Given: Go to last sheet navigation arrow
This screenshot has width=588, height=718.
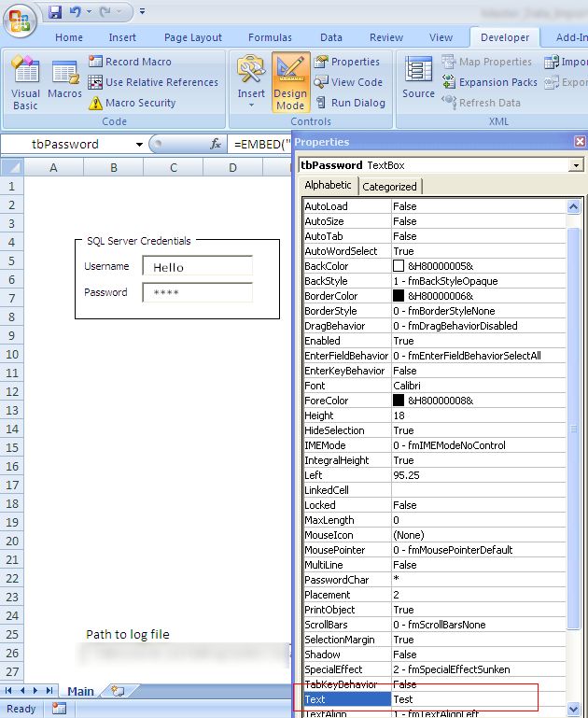Looking at the screenshot, I should tap(49, 691).
